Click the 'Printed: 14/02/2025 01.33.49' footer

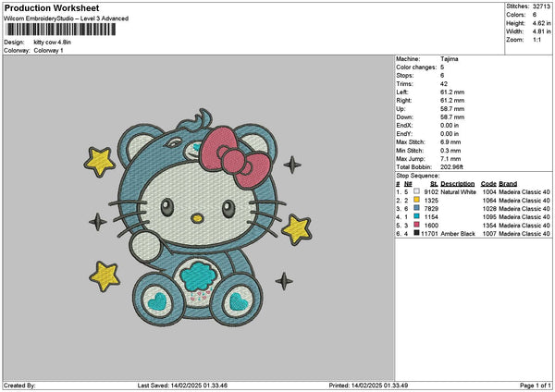[368, 386]
